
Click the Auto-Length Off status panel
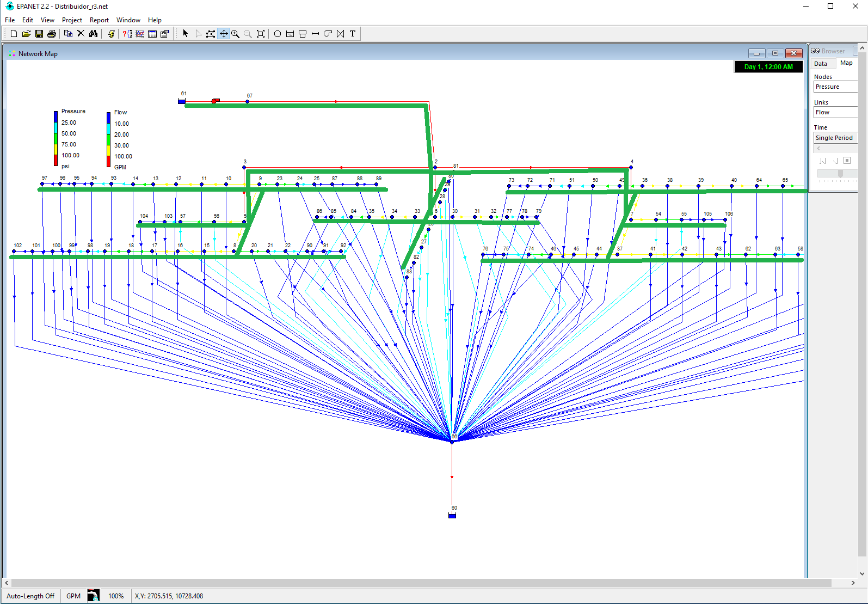[x=30, y=596]
